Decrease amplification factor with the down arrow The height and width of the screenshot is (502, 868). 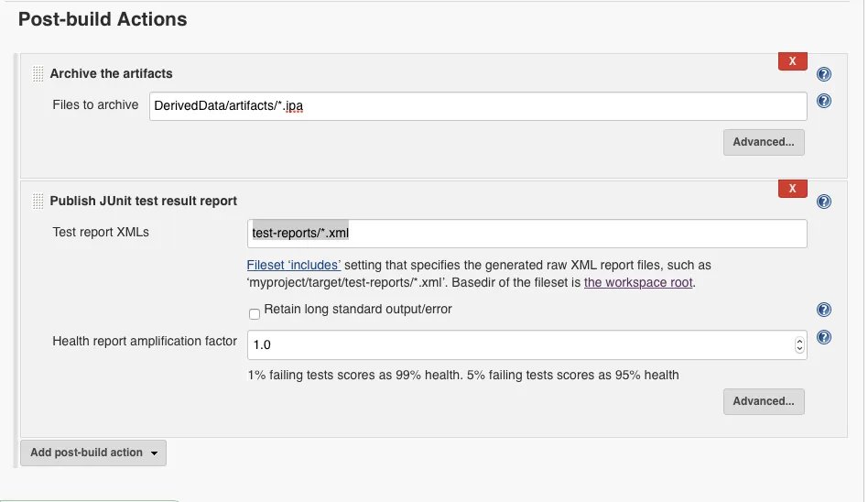click(799, 349)
